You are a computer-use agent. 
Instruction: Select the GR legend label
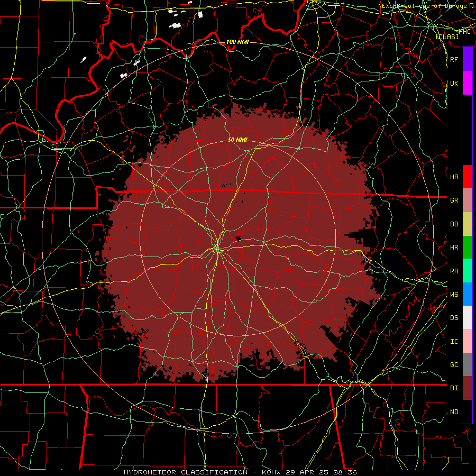click(x=454, y=200)
